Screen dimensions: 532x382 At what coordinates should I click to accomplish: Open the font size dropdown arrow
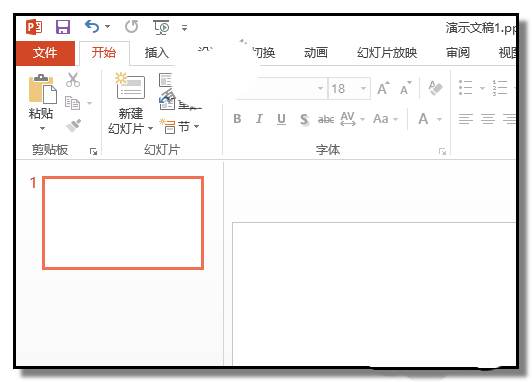click(x=363, y=89)
